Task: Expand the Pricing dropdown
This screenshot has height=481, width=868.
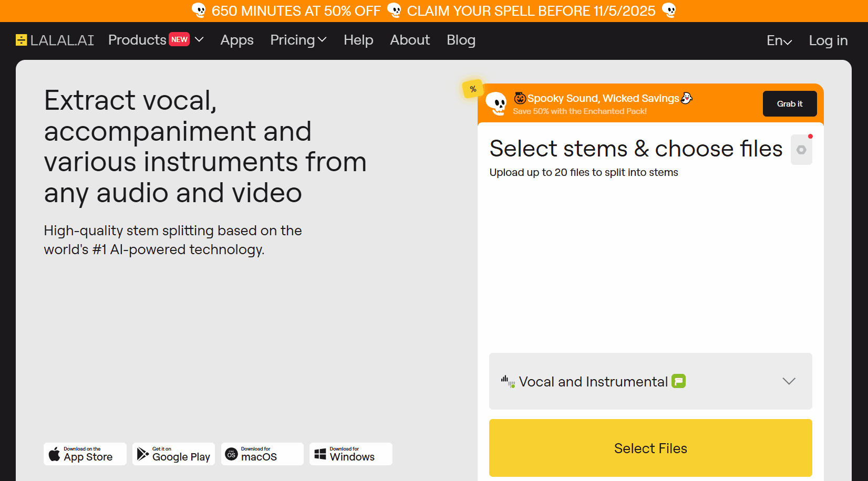Action: pyautogui.click(x=298, y=40)
